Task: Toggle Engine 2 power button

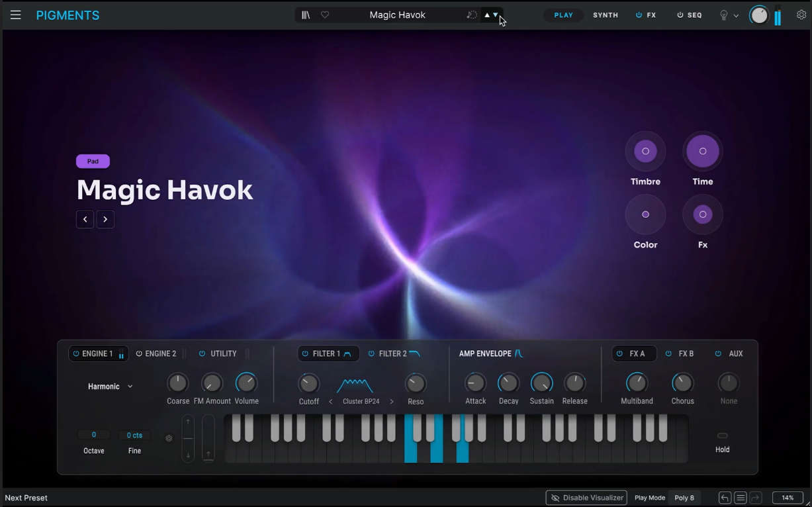Action: [139, 354]
